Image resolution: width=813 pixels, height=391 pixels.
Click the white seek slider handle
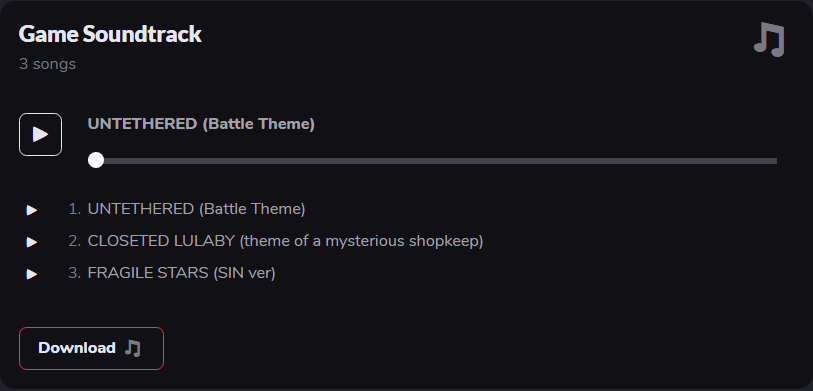click(96, 160)
